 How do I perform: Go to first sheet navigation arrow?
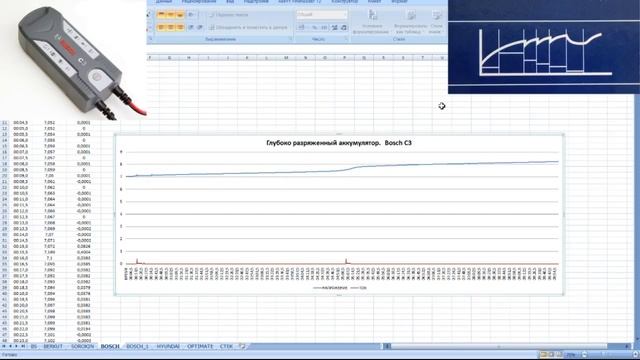click(x=4, y=346)
